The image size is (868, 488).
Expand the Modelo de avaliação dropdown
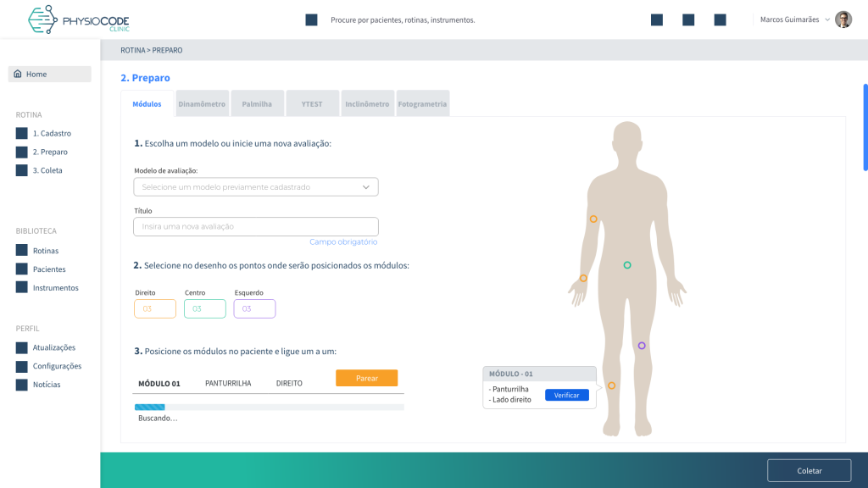[256, 186]
